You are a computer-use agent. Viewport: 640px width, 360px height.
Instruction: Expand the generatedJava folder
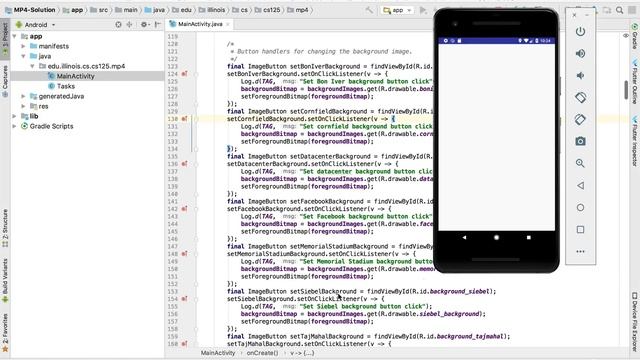(24, 96)
